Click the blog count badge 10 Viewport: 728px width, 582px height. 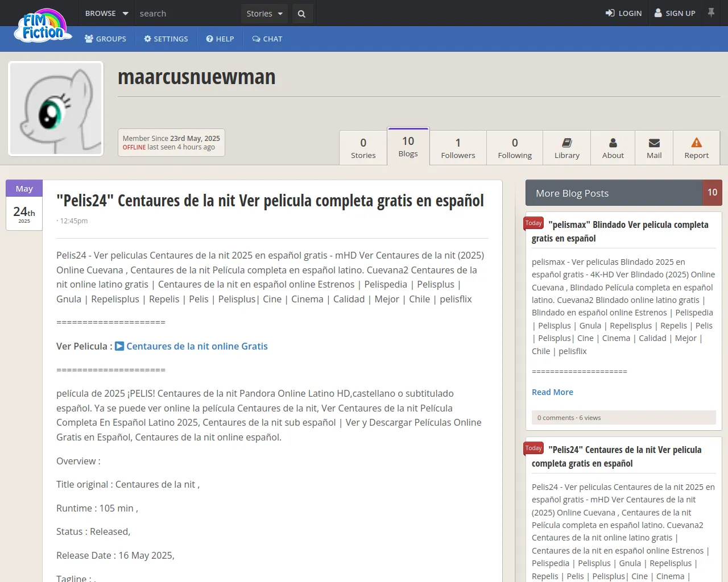point(713,193)
